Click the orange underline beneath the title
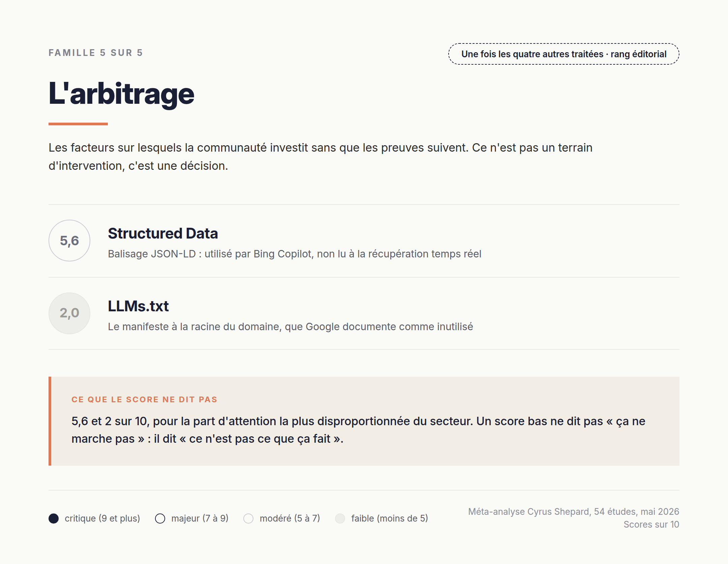 pos(78,124)
